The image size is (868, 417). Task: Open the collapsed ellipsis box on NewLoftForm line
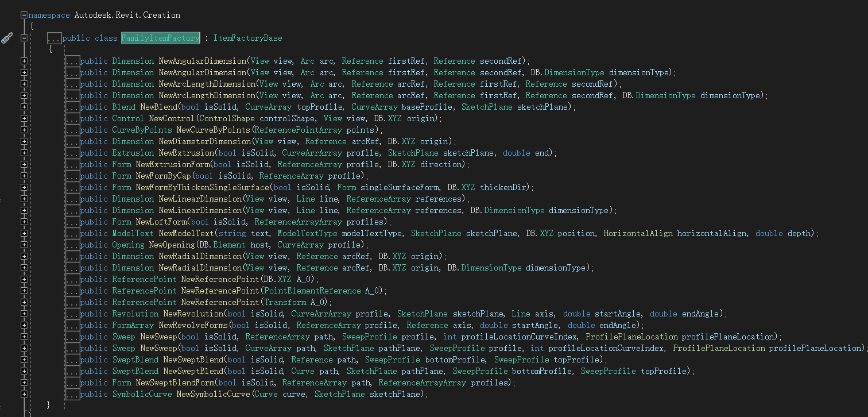(72, 222)
